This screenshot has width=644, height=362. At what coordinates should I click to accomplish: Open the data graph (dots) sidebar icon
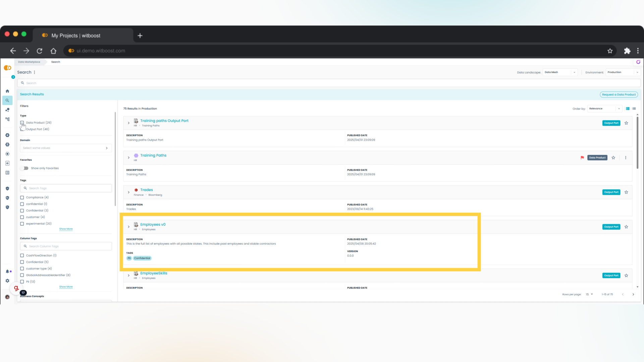click(7, 110)
